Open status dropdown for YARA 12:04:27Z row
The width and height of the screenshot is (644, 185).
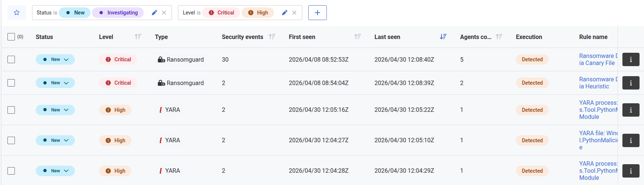tap(55, 140)
